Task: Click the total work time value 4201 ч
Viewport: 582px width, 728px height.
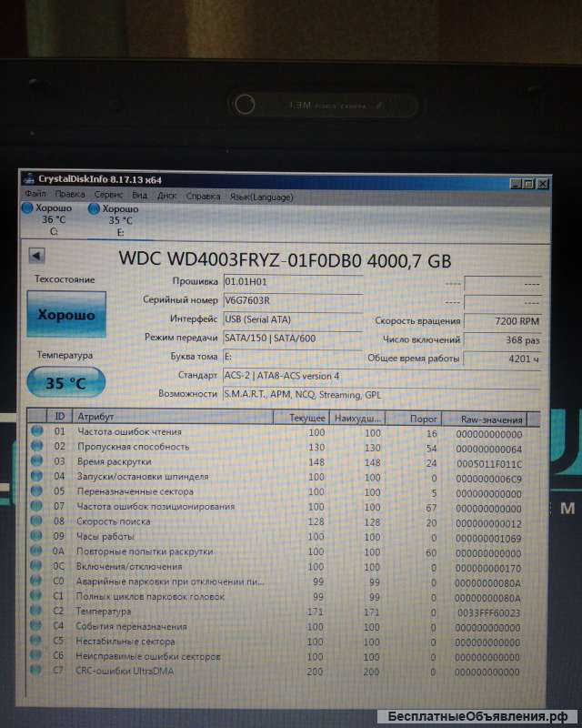Action: [x=503, y=359]
